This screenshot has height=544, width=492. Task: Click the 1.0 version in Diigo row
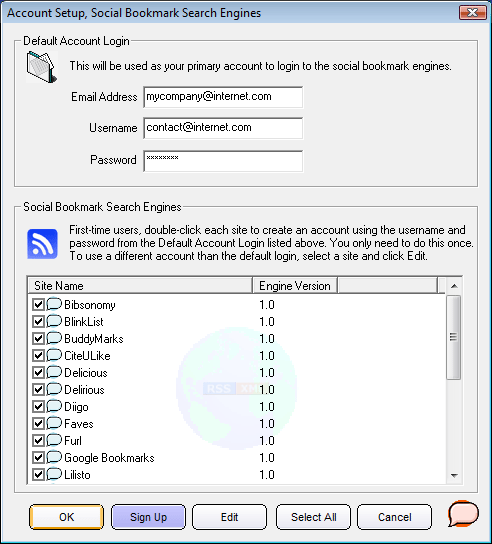click(x=267, y=407)
